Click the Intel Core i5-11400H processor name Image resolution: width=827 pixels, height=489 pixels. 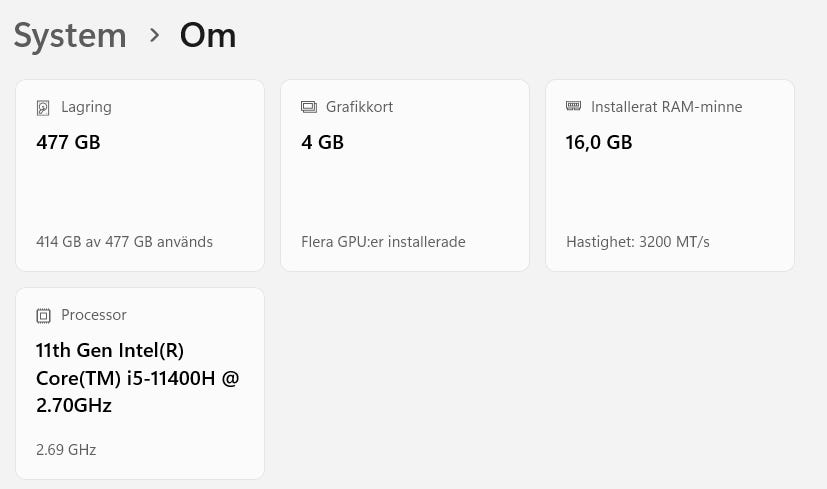pos(137,378)
